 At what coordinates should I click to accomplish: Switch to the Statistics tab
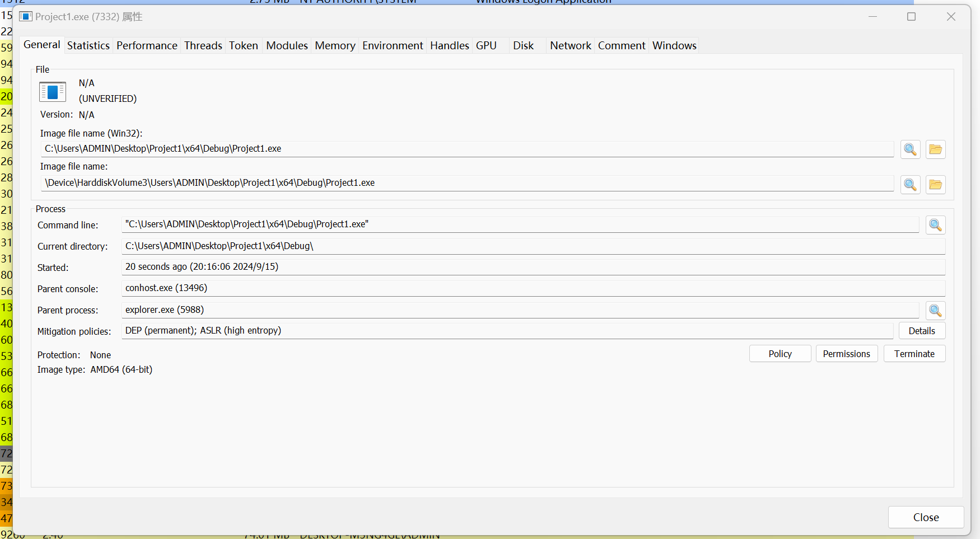tap(88, 46)
